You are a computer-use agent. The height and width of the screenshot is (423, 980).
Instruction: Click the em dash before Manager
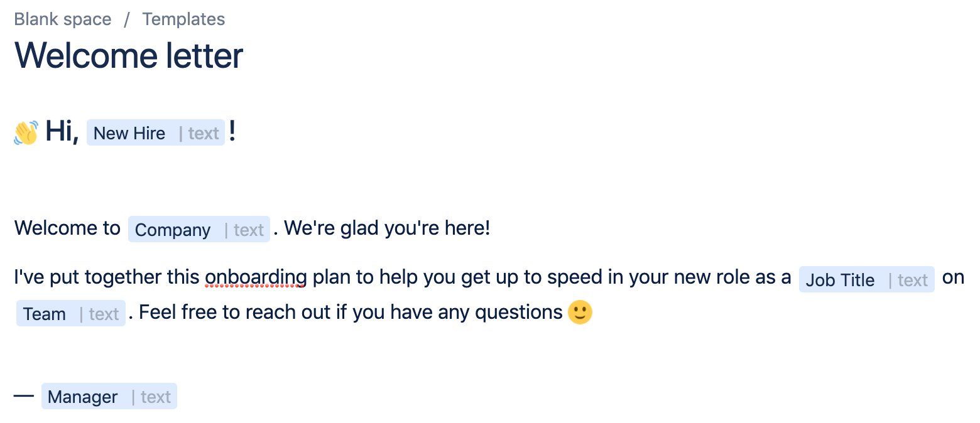pos(24,396)
